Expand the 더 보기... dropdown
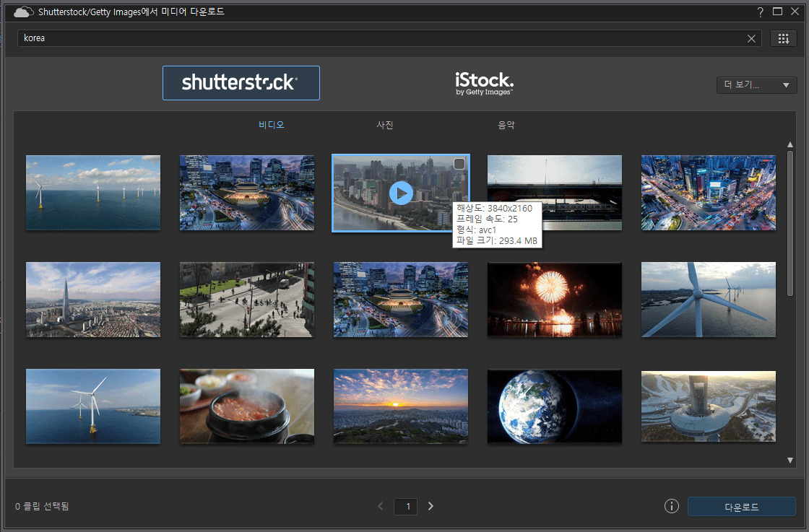809x532 pixels. (x=756, y=85)
